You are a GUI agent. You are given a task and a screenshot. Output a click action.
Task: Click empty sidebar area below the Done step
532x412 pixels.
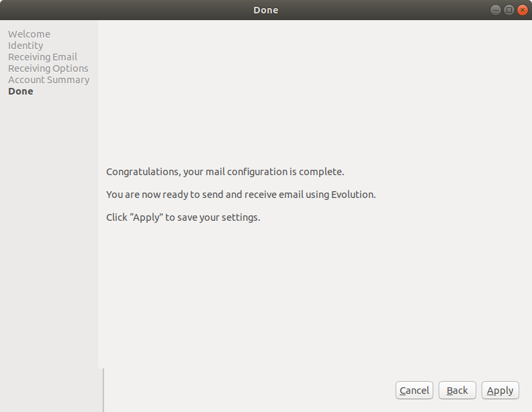click(48, 235)
